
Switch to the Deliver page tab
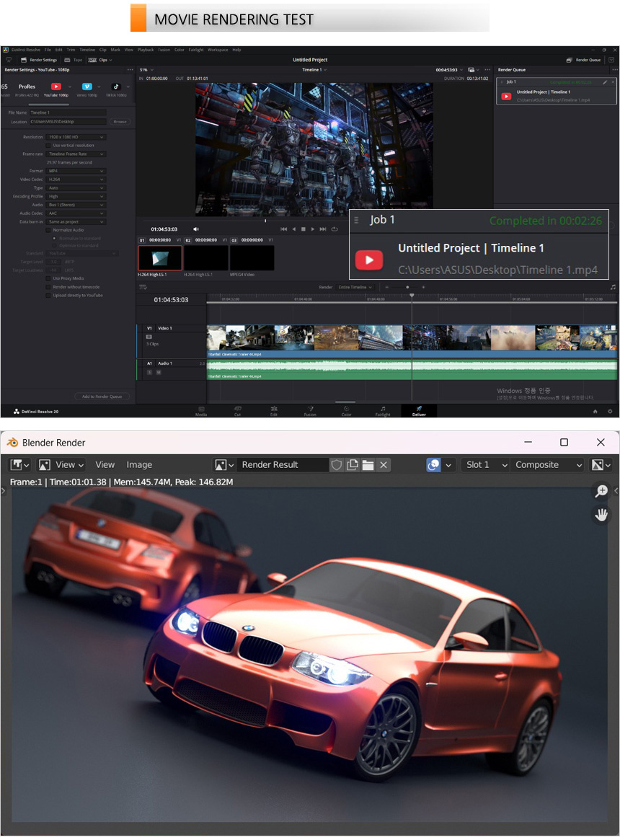point(419,411)
